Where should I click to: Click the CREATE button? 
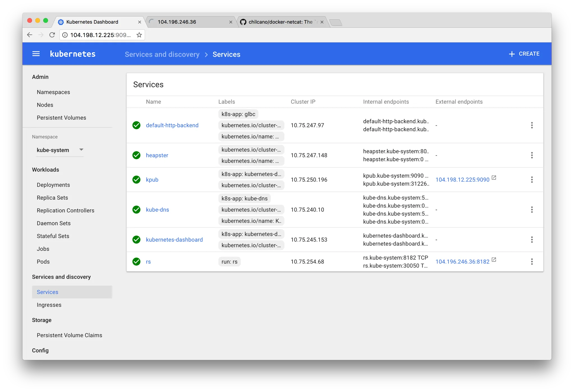click(524, 54)
